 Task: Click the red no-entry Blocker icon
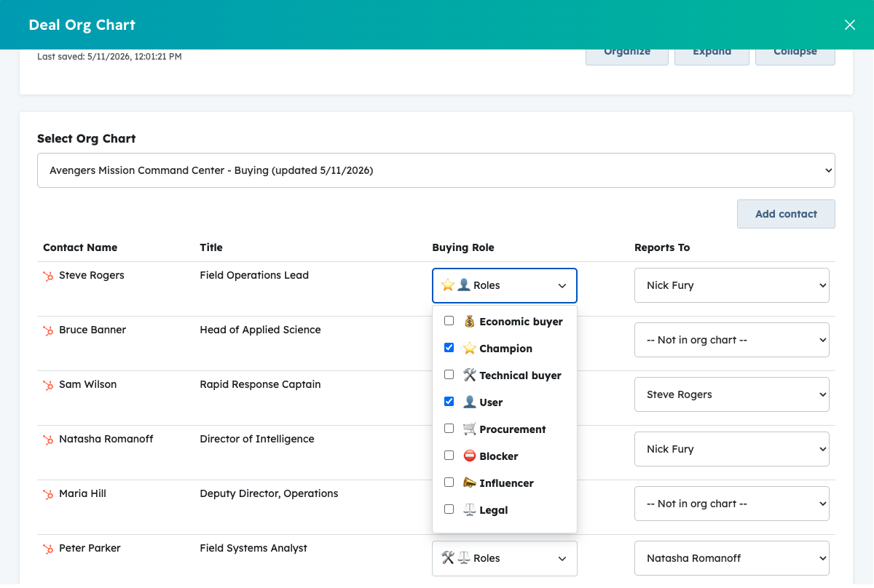click(469, 456)
